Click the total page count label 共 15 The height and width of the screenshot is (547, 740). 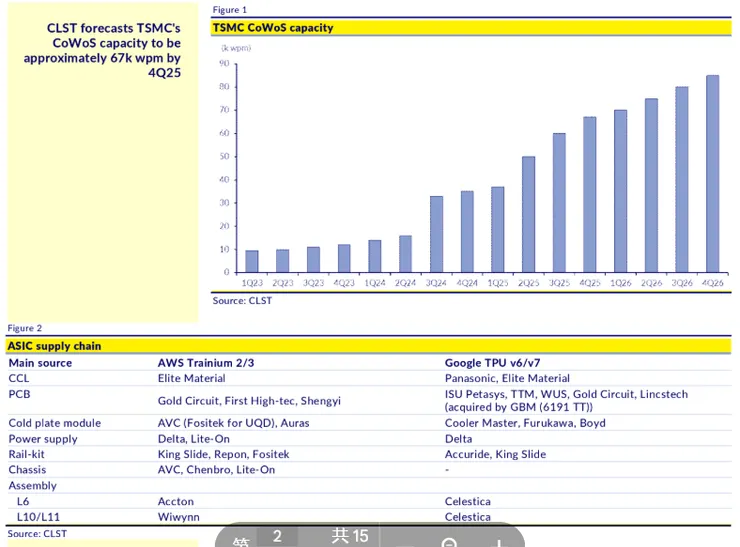[350, 536]
